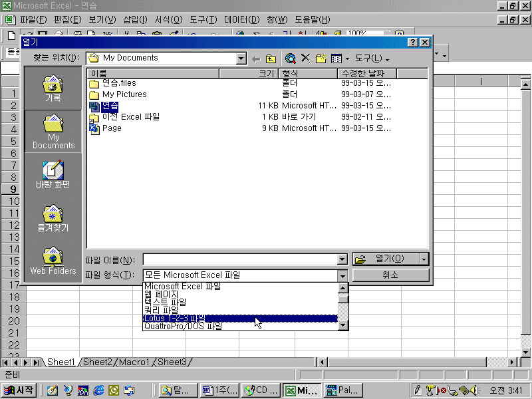Select the 연습 HTML file

point(110,106)
